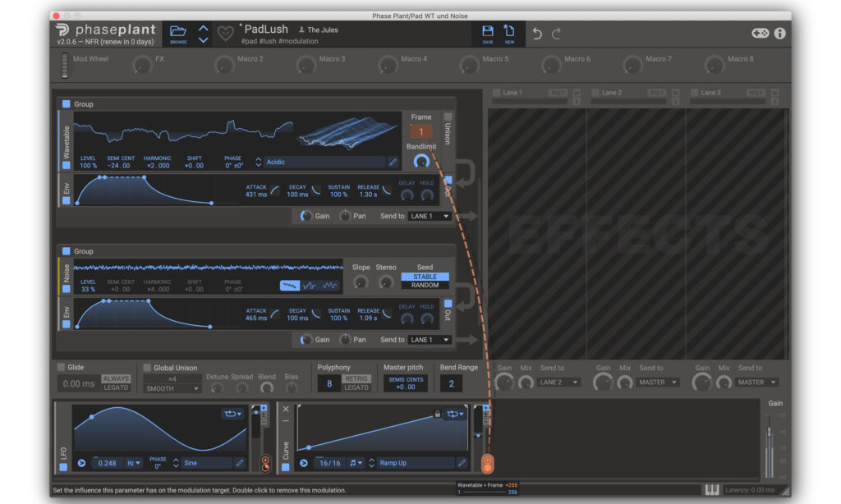Viewport: 841px width, 504px height.
Task: Redo the change with the redo arrow
Action: (556, 34)
